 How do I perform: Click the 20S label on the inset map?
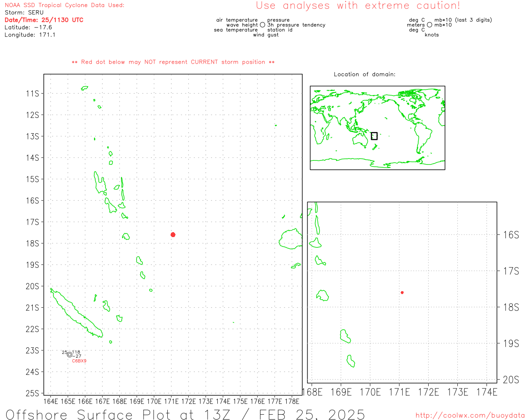click(511, 379)
